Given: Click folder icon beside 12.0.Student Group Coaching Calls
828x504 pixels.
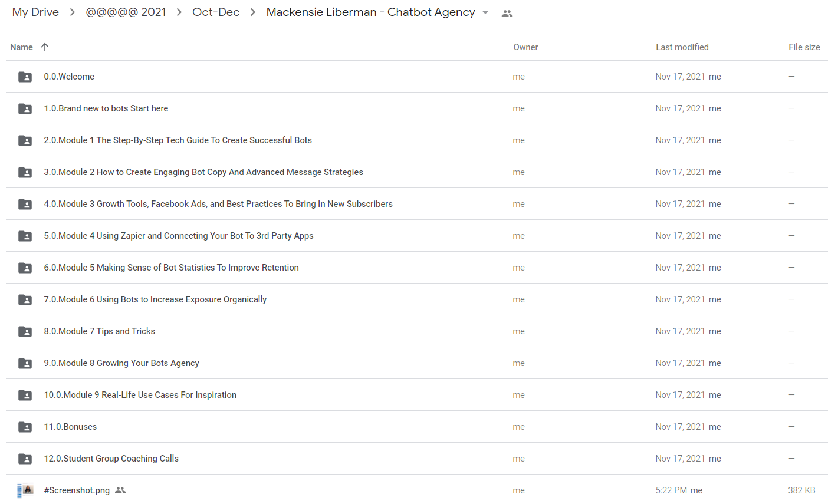Looking at the screenshot, I should (x=25, y=459).
